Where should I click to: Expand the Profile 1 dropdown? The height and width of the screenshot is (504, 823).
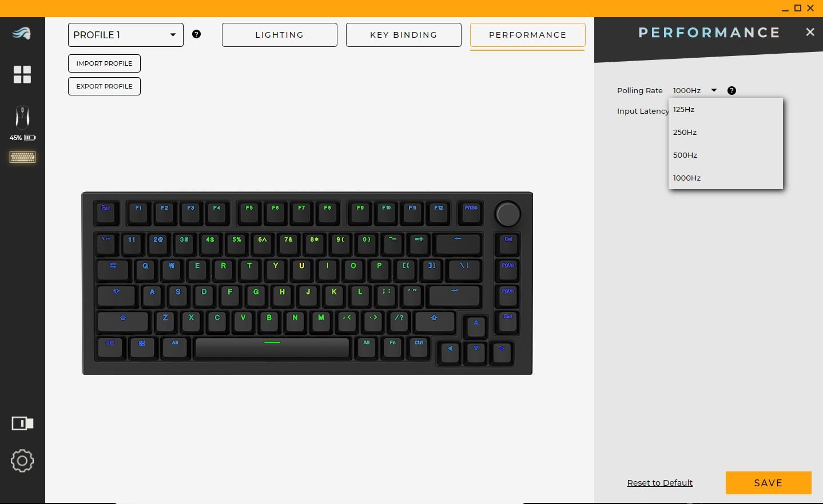[126, 35]
